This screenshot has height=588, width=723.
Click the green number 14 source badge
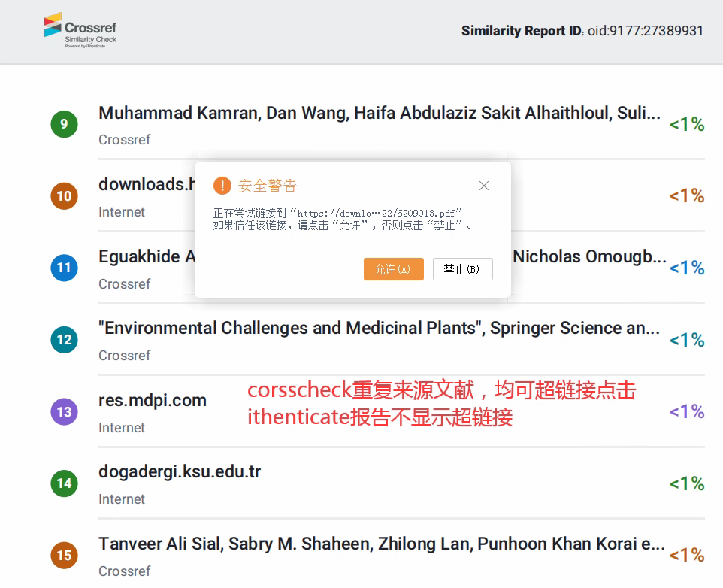(64, 483)
